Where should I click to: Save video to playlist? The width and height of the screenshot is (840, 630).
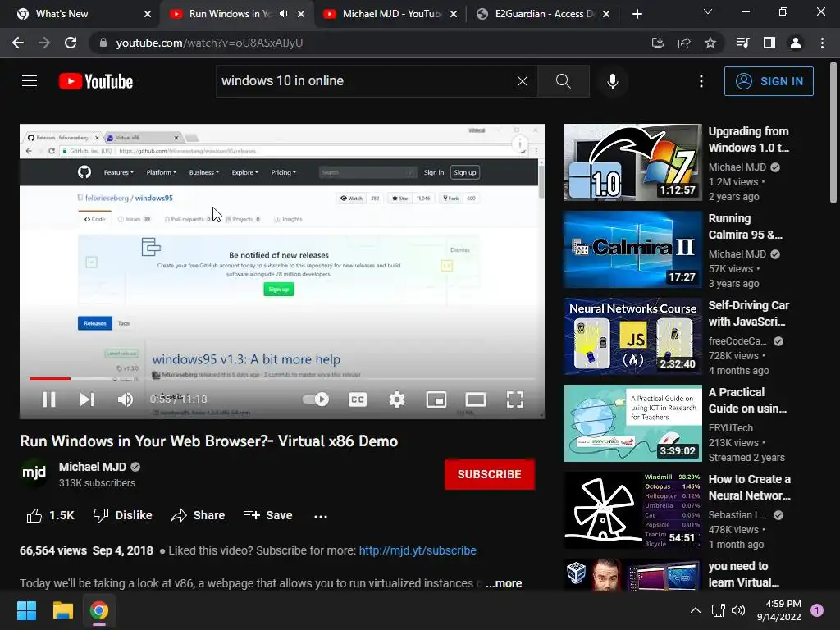267,515
